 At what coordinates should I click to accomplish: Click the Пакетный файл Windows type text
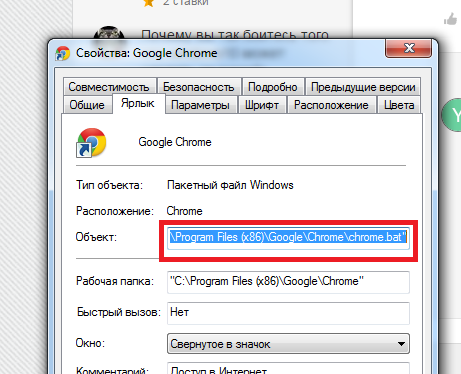click(230, 185)
